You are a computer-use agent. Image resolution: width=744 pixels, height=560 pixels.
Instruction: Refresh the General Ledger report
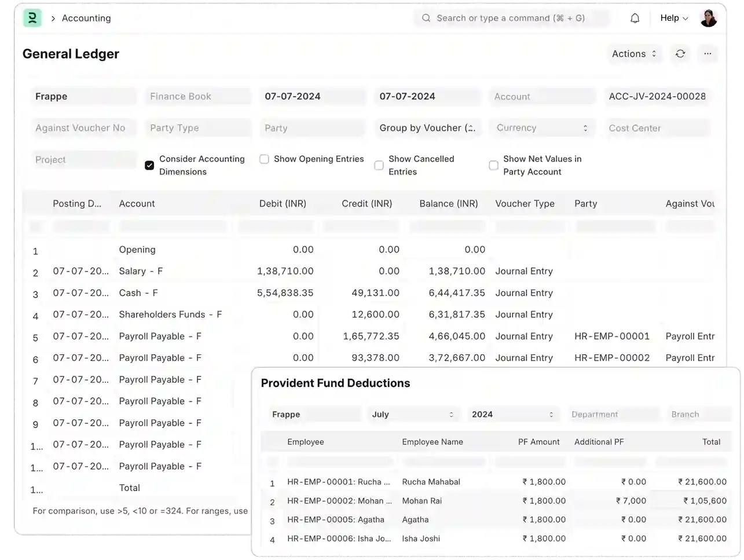coord(680,54)
